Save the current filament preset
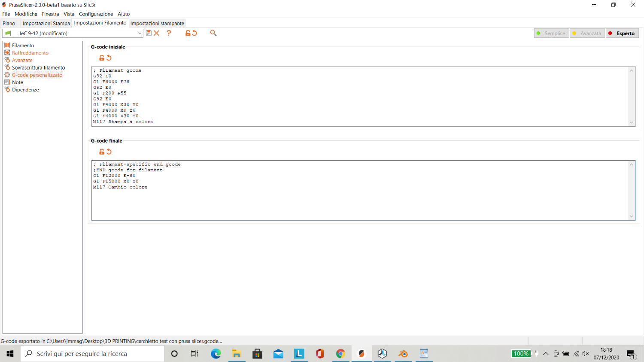This screenshot has width=644, height=362. pos(149,33)
